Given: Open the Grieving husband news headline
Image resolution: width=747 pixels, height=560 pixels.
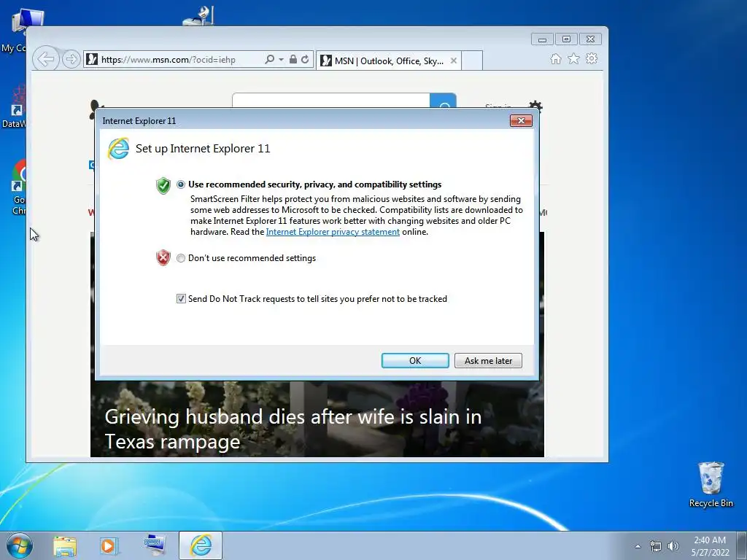Looking at the screenshot, I should (293, 429).
